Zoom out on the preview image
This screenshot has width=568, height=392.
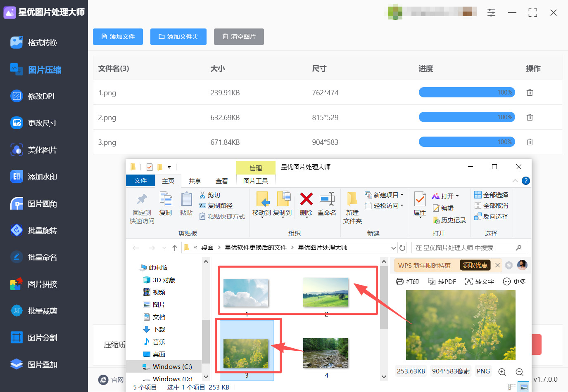[520, 372]
